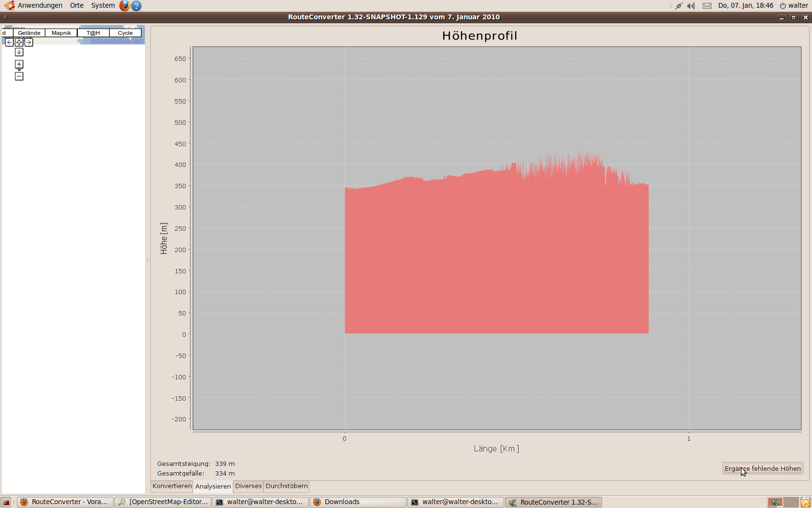Pan the map down with arrow
Image resolution: width=812 pixels, height=508 pixels.
coord(19,52)
